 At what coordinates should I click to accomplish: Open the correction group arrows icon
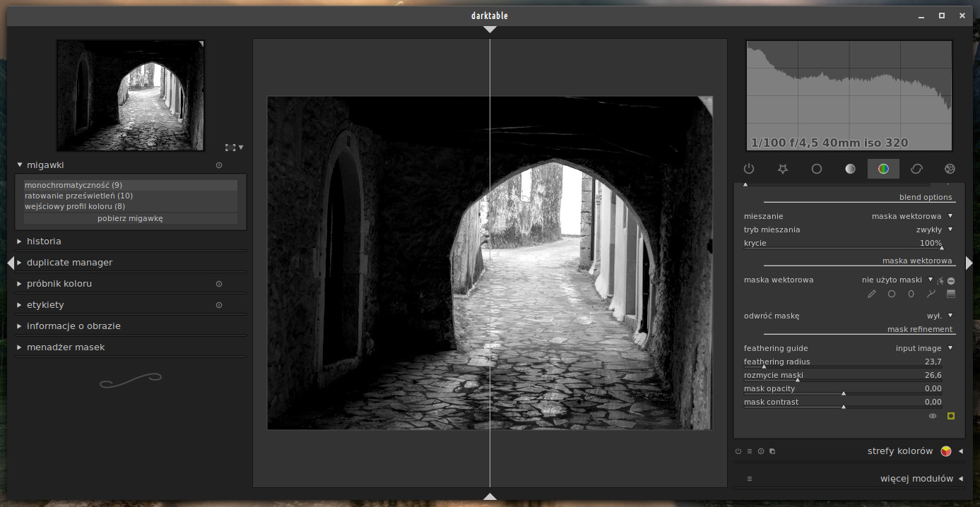click(916, 169)
